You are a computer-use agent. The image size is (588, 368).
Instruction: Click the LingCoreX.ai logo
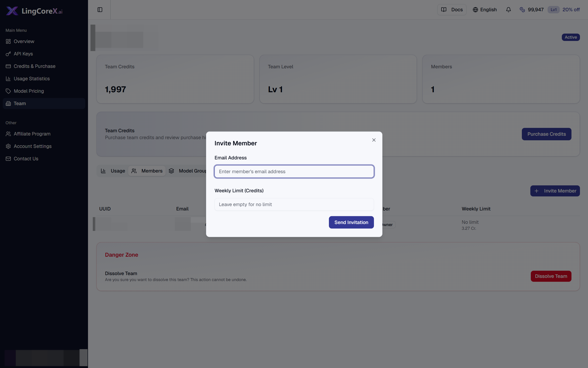pos(34,11)
